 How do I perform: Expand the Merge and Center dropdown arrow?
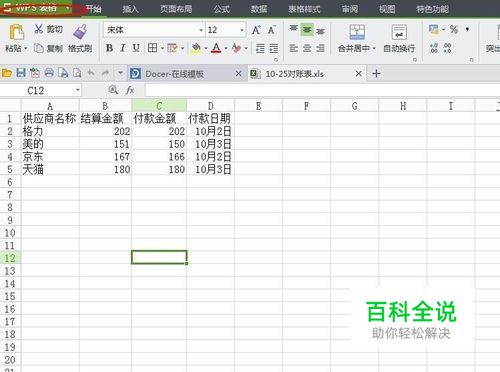coord(374,49)
